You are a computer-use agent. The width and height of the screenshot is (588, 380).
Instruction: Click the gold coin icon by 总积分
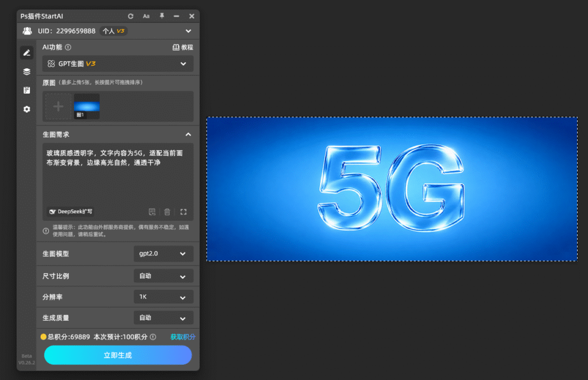[x=44, y=337]
